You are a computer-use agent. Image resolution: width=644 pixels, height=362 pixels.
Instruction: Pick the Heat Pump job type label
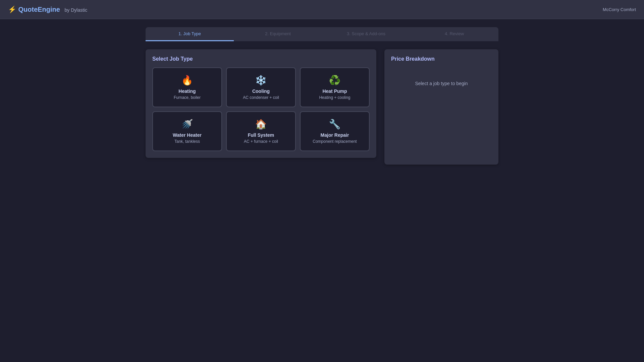point(335,91)
